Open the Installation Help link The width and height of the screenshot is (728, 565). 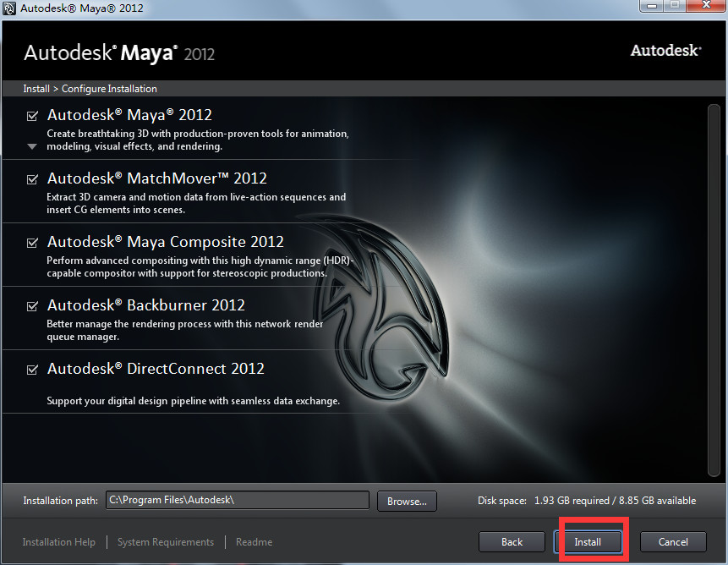59,542
